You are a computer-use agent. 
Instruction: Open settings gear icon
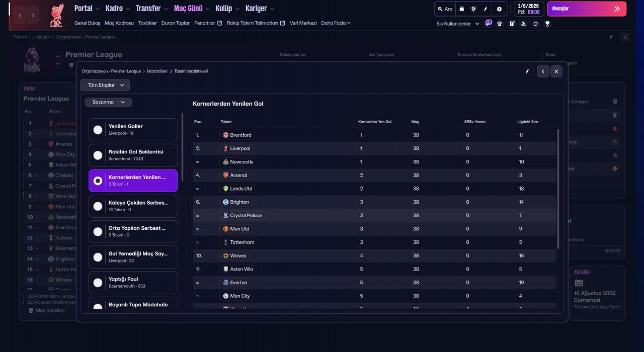point(499,9)
